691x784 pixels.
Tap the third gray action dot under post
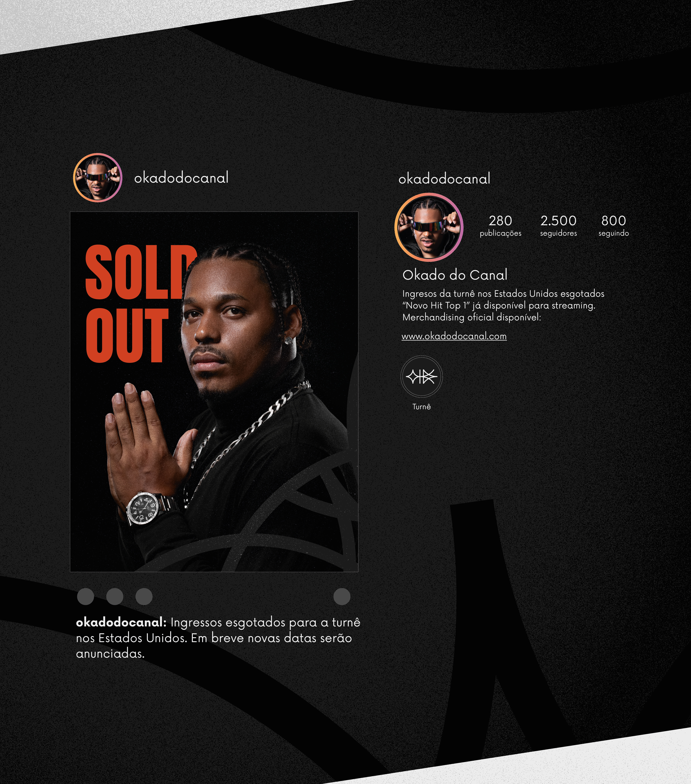coord(144,597)
